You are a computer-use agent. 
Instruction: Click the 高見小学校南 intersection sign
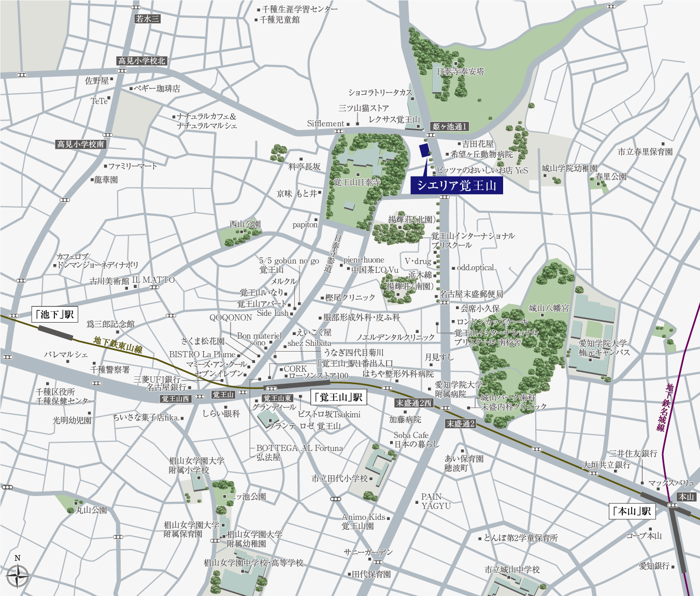click(81, 144)
